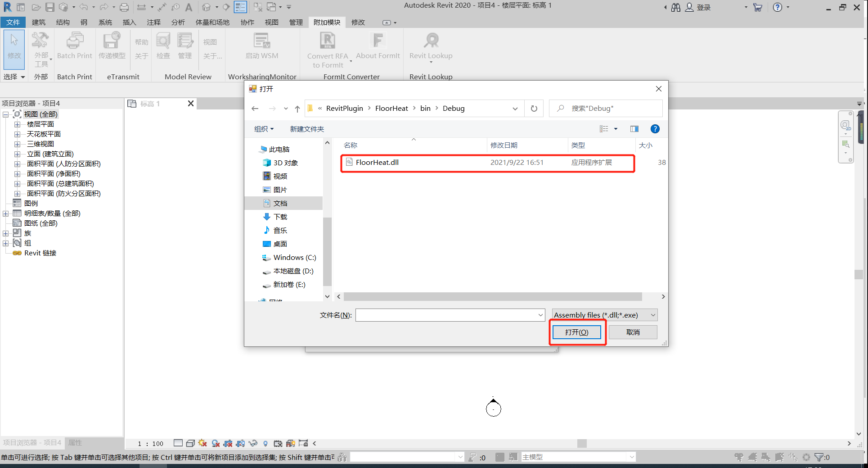The width and height of the screenshot is (868, 468).
Task: Open the 建筑 ribbon tab
Action: pyautogui.click(x=39, y=22)
